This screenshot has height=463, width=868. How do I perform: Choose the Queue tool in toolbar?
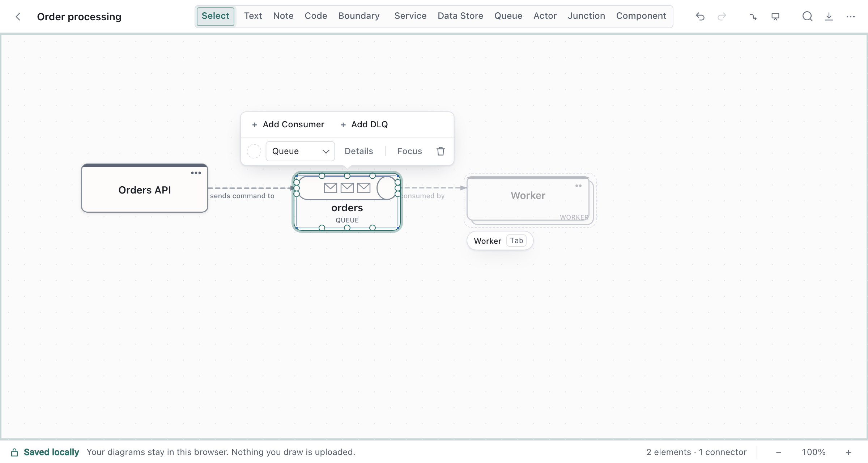(x=508, y=16)
